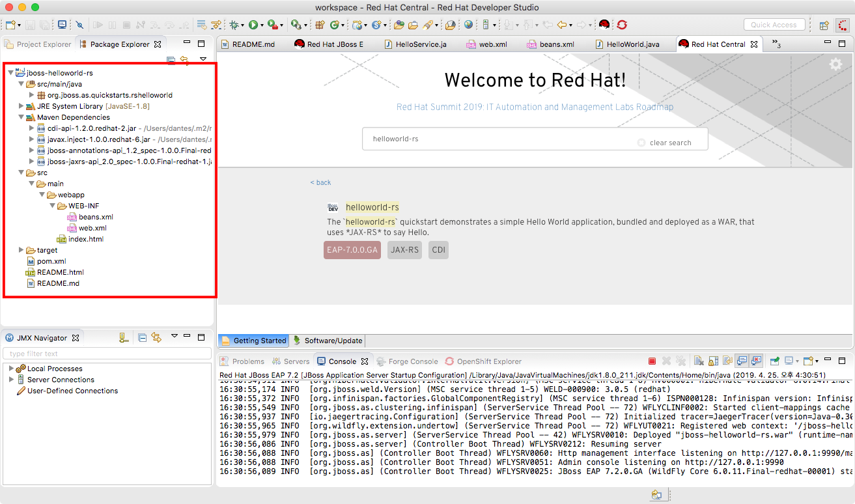Expand Server Connections in JMX Navigator
The height and width of the screenshot is (504, 855).
(11, 380)
